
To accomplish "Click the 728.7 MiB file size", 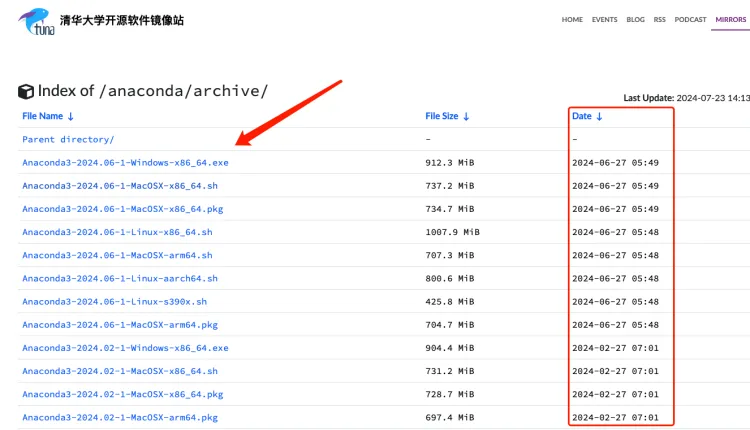I will pos(450,395).
